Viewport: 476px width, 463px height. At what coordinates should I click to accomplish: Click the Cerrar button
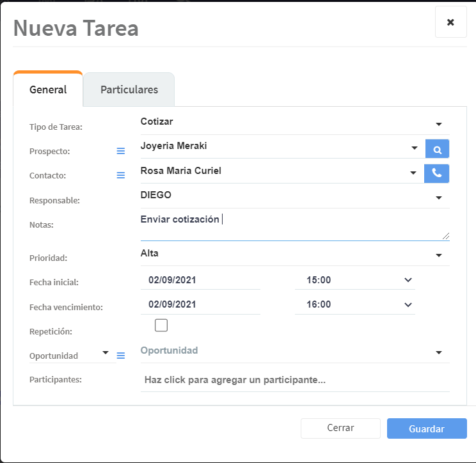(x=340, y=428)
